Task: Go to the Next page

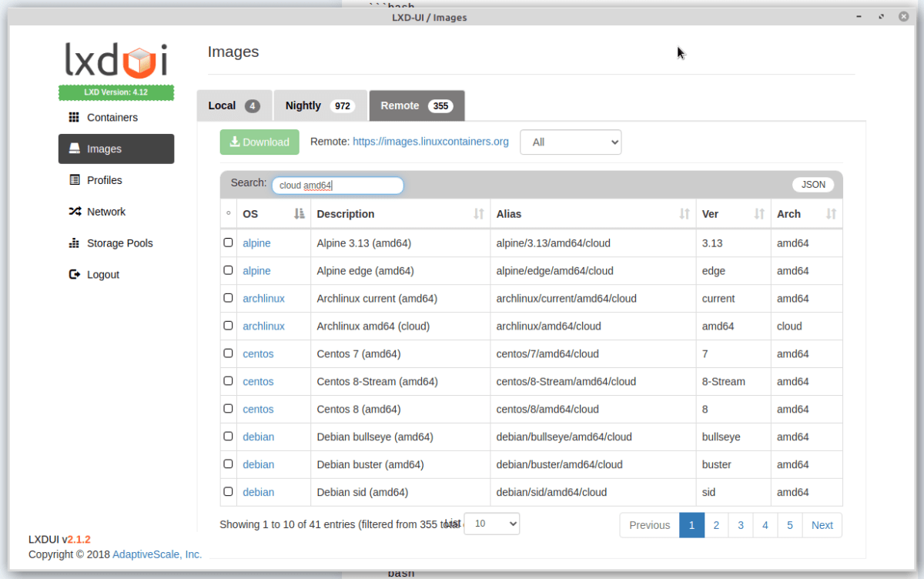Action: [x=822, y=525]
